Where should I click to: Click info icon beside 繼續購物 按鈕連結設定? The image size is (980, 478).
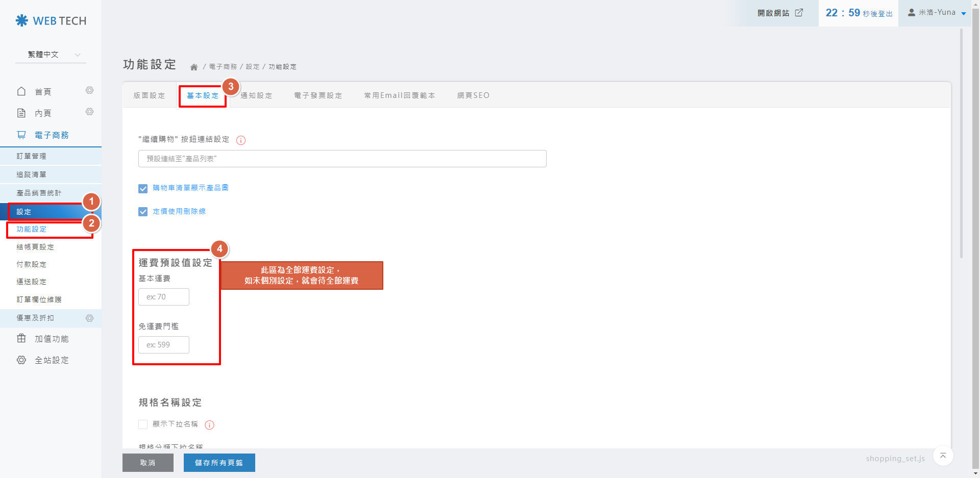pyautogui.click(x=241, y=140)
